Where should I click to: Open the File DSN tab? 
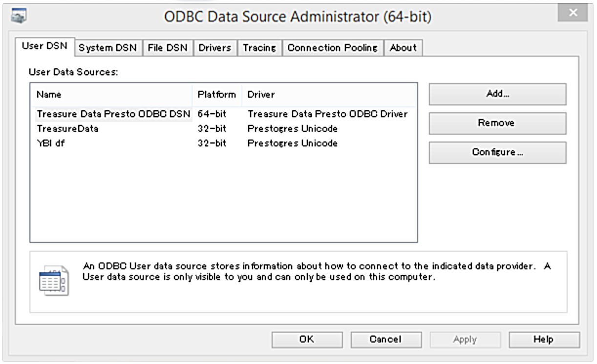168,48
